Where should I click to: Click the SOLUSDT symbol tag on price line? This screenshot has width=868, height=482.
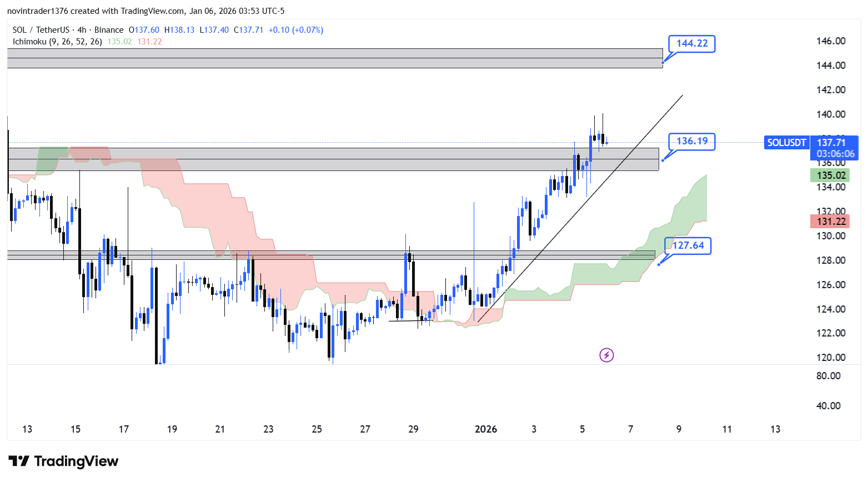click(786, 143)
